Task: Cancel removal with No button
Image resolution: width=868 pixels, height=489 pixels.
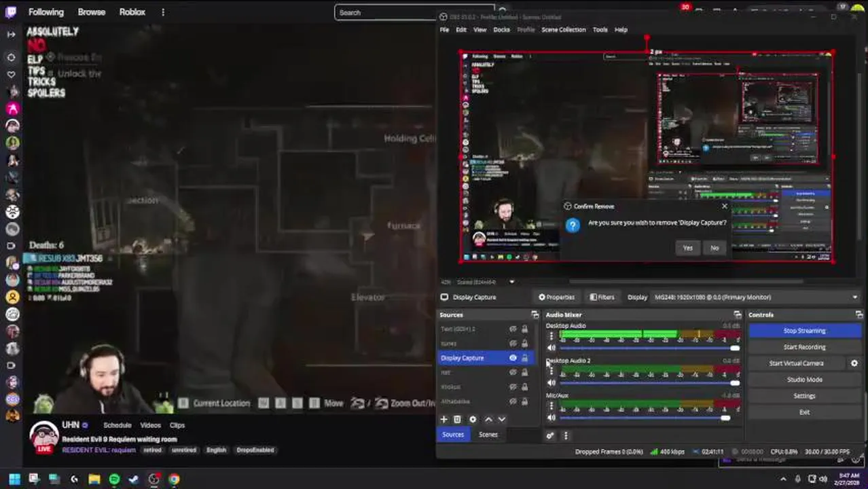Action: [714, 248]
